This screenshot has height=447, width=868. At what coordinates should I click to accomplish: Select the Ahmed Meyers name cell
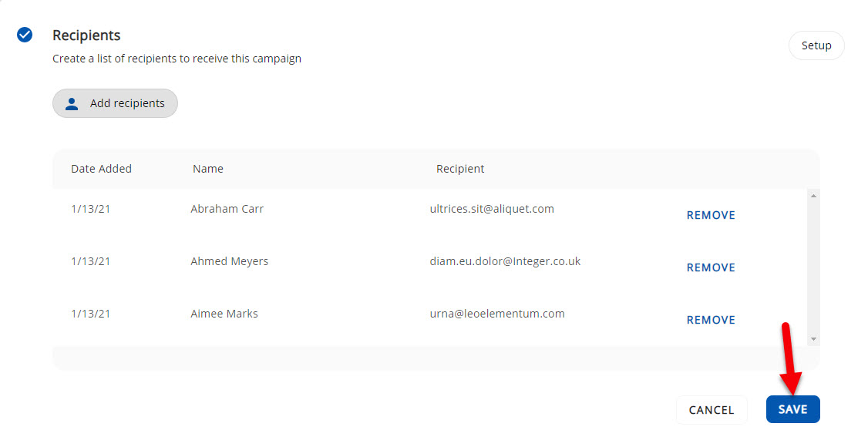tap(229, 261)
